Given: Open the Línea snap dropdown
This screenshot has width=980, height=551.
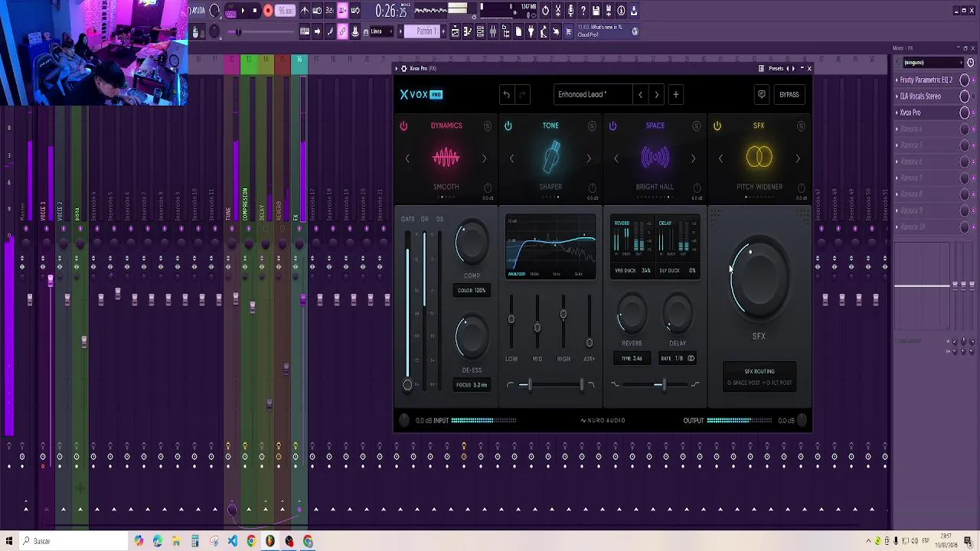Looking at the screenshot, I should pos(381,31).
